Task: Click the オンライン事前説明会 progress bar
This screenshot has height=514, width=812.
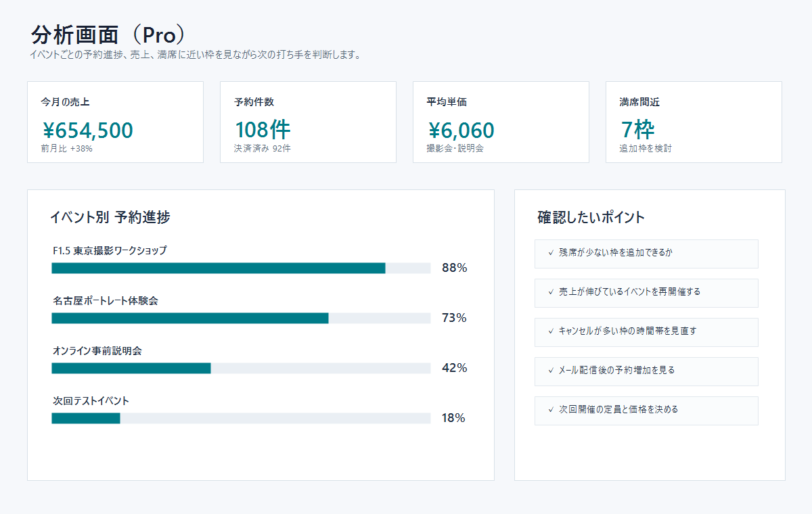Action: point(241,369)
